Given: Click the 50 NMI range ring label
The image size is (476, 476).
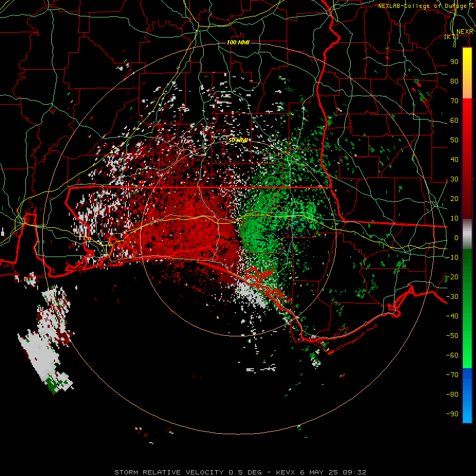Looking at the screenshot, I should (x=238, y=140).
